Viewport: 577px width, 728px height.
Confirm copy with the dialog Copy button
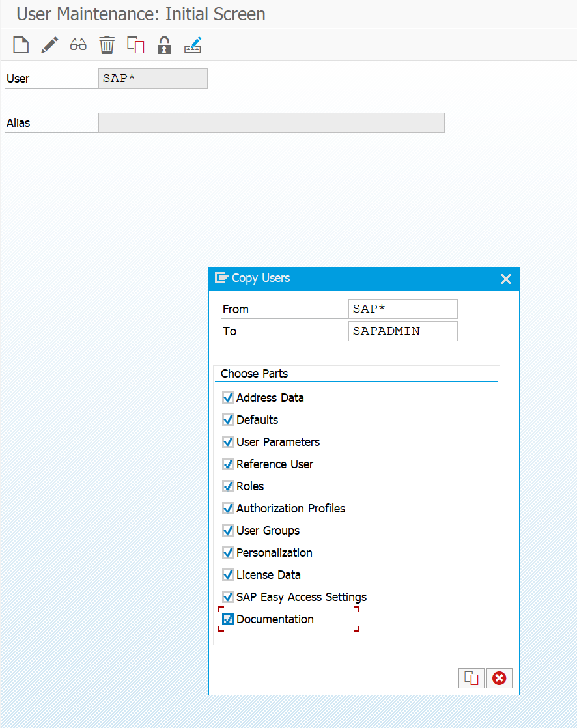[x=471, y=679]
